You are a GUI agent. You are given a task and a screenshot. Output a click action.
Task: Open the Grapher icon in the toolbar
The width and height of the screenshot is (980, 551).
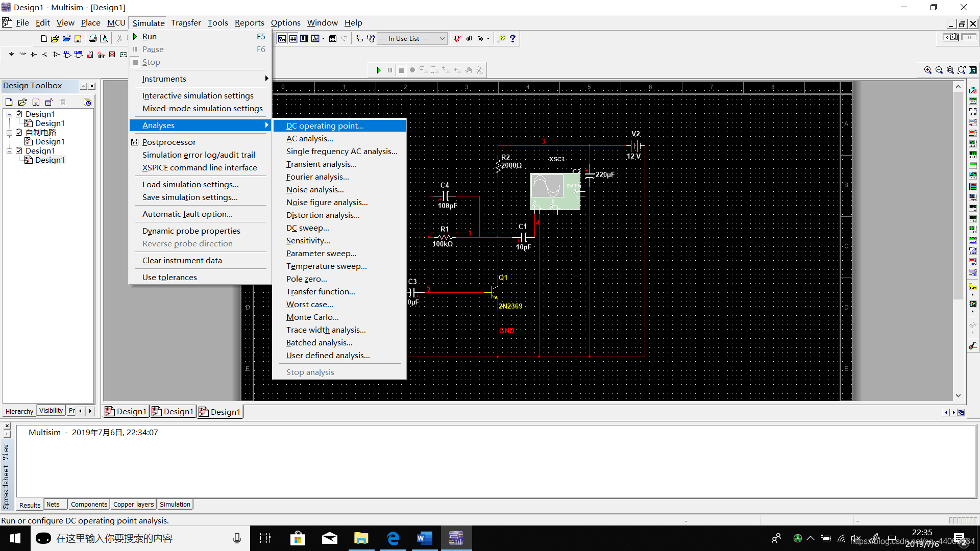315,39
